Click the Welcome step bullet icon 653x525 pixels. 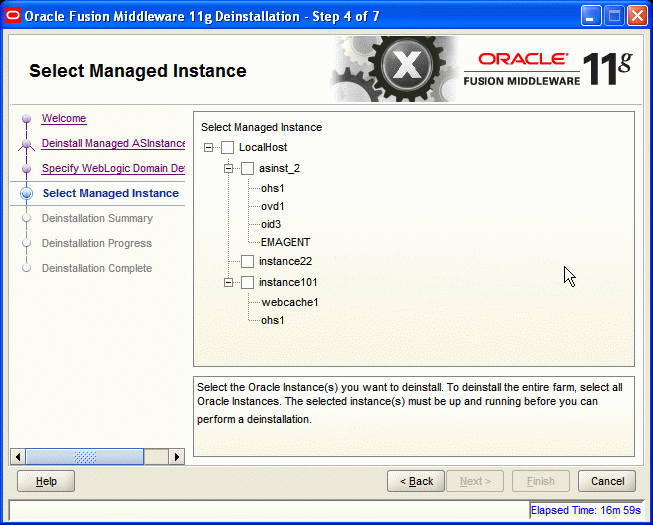pyautogui.click(x=27, y=119)
